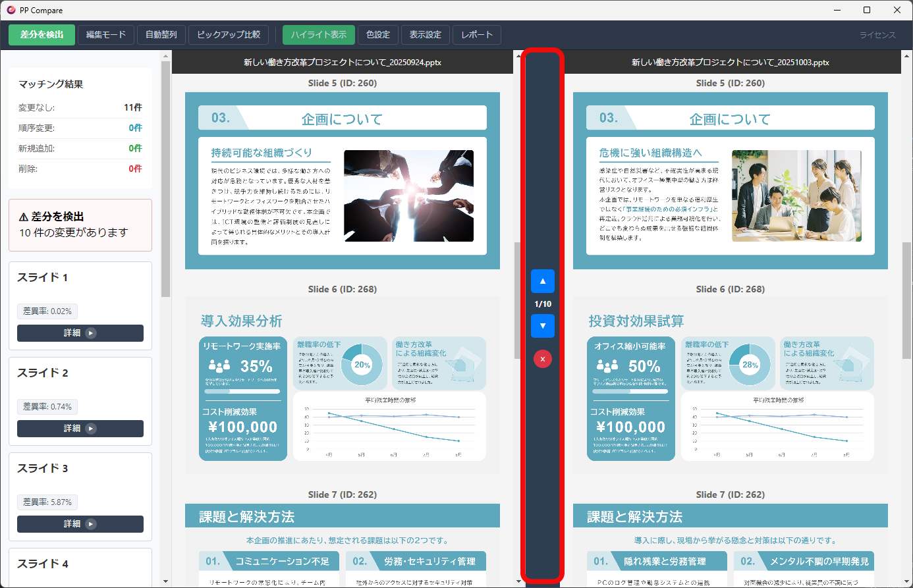Select left Slide 7 thumbnail 課題と解決方法
913x588 pixels.
[x=343, y=545]
